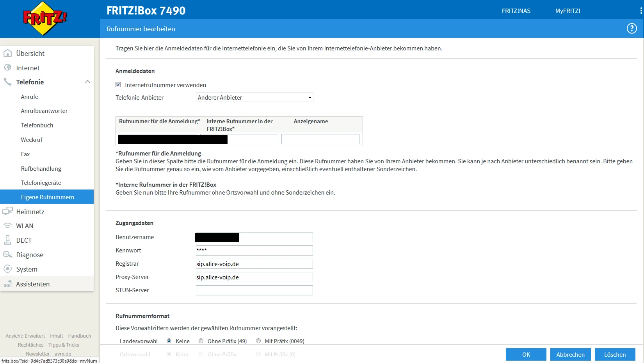Open the help question mark icon
Screen dimensions: 644x363
(x=632, y=29)
